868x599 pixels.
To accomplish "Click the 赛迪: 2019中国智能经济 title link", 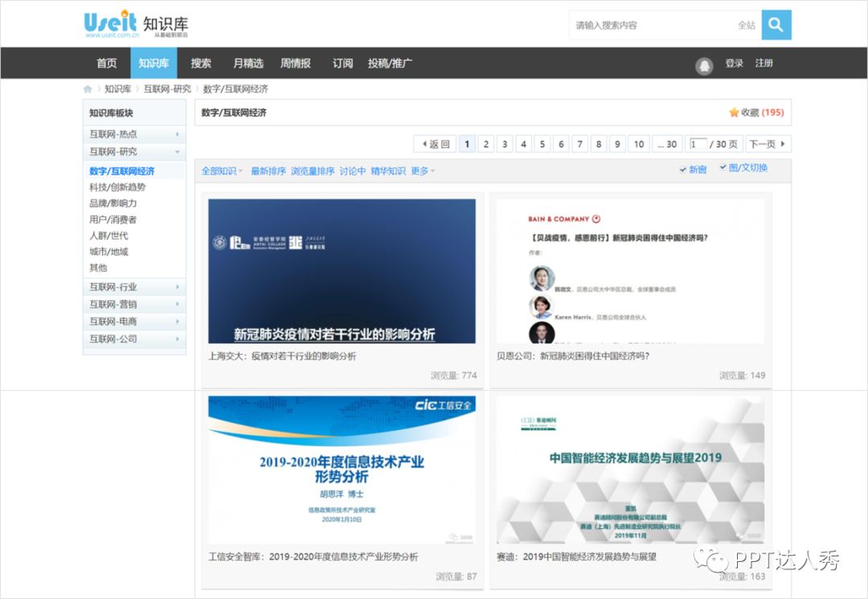I will [x=576, y=557].
